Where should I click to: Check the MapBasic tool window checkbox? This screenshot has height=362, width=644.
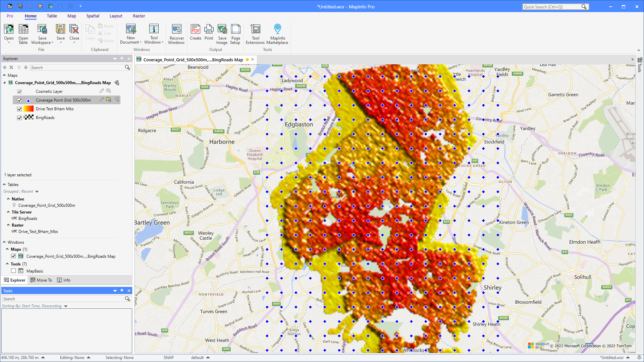(x=13, y=271)
